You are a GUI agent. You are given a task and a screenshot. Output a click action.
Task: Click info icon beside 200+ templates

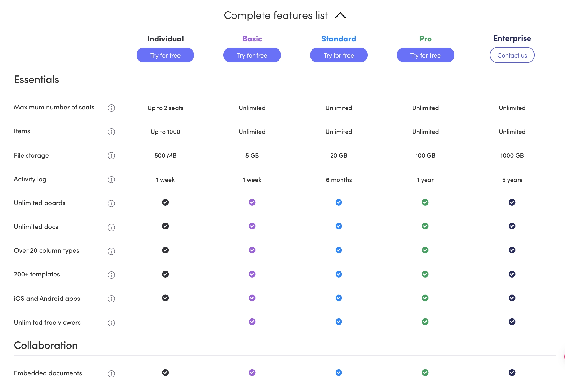(x=111, y=275)
